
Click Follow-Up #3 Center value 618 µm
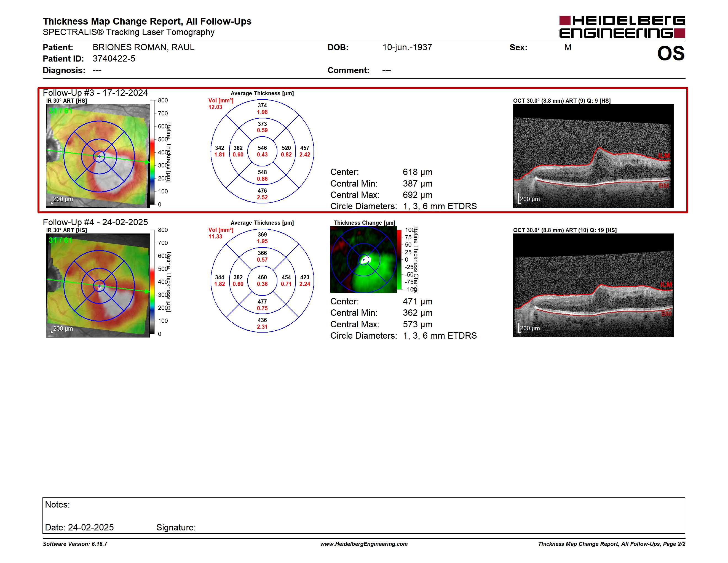point(417,172)
